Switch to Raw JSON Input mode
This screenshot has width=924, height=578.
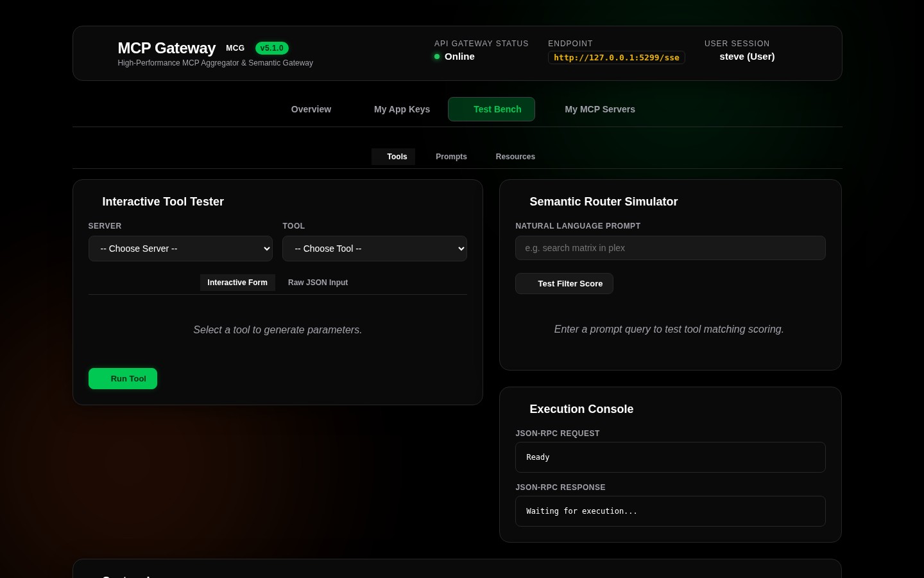coord(318,283)
